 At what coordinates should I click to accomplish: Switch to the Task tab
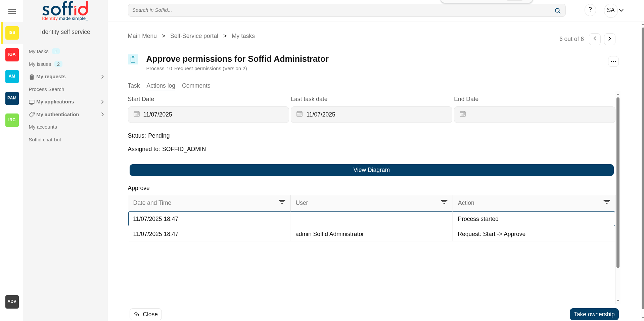[134, 86]
